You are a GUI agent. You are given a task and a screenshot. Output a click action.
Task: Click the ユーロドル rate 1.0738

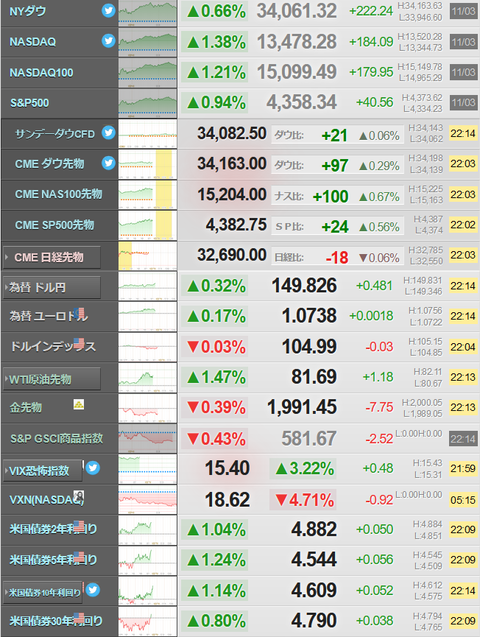coord(309,316)
